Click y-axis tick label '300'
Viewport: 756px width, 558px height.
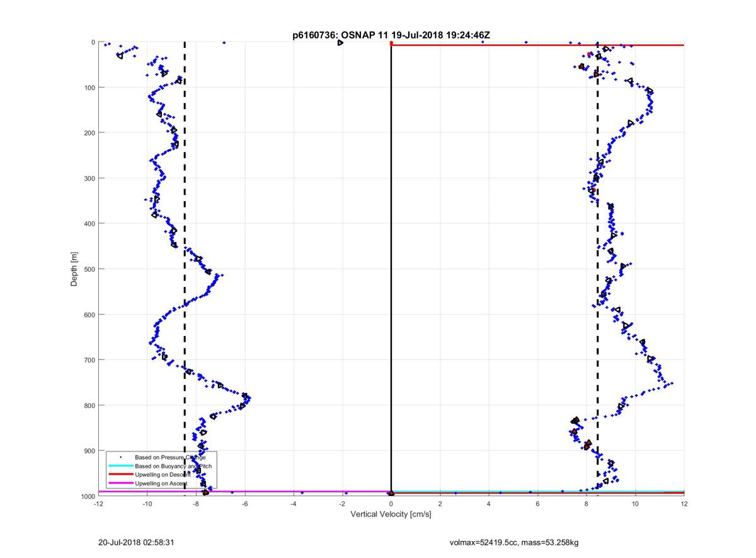pyautogui.click(x=89, y=178)
